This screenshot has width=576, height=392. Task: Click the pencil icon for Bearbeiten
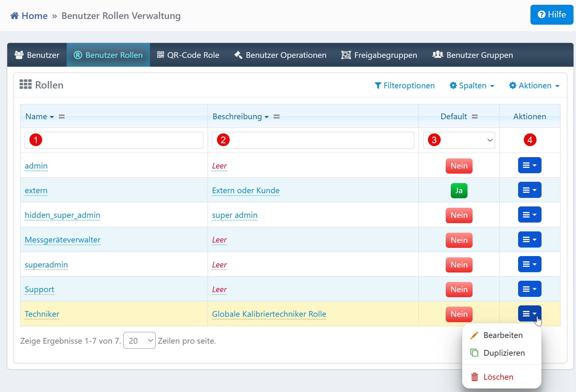point(474,335)
